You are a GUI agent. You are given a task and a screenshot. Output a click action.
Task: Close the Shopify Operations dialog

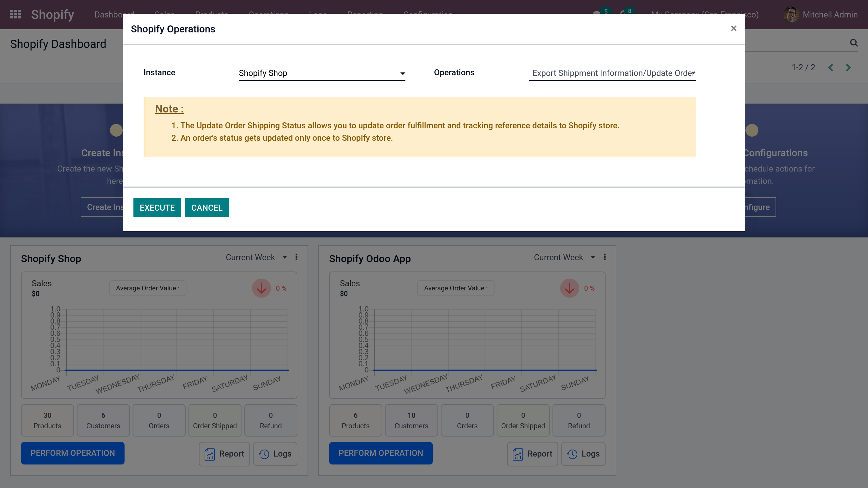coord(733,28)
